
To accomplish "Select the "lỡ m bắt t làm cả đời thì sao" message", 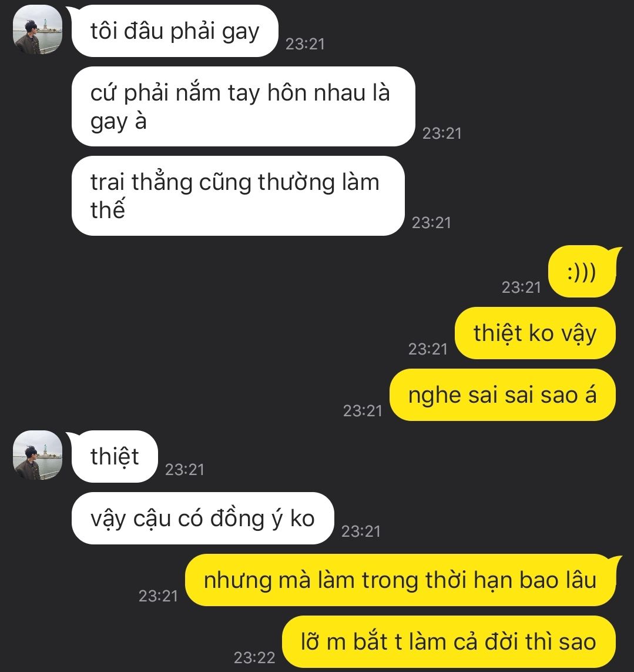I will 449,641.
